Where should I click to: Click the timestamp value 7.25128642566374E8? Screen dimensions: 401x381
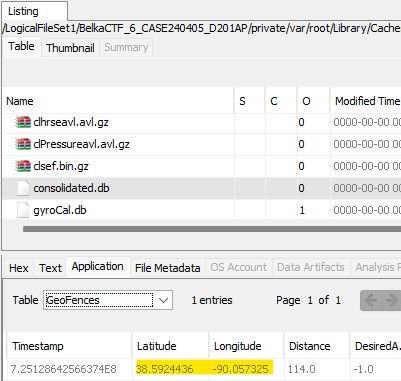[x=63, y=369]
